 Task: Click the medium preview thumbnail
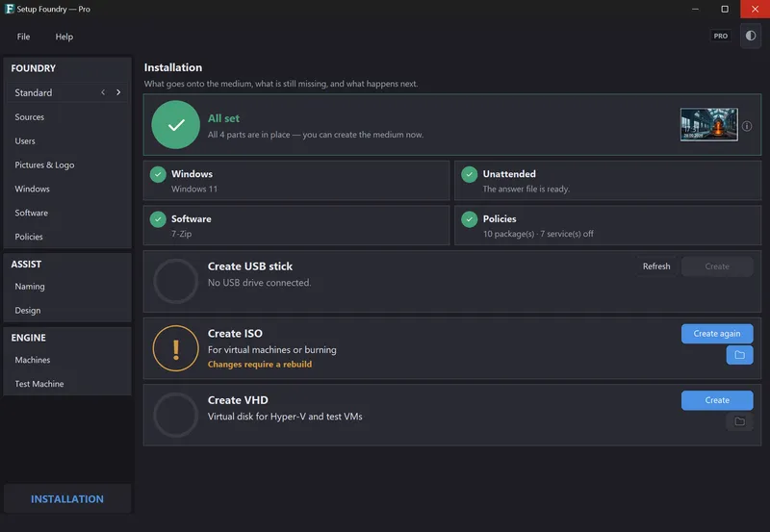pyautogui.click(x=709, y=125)
